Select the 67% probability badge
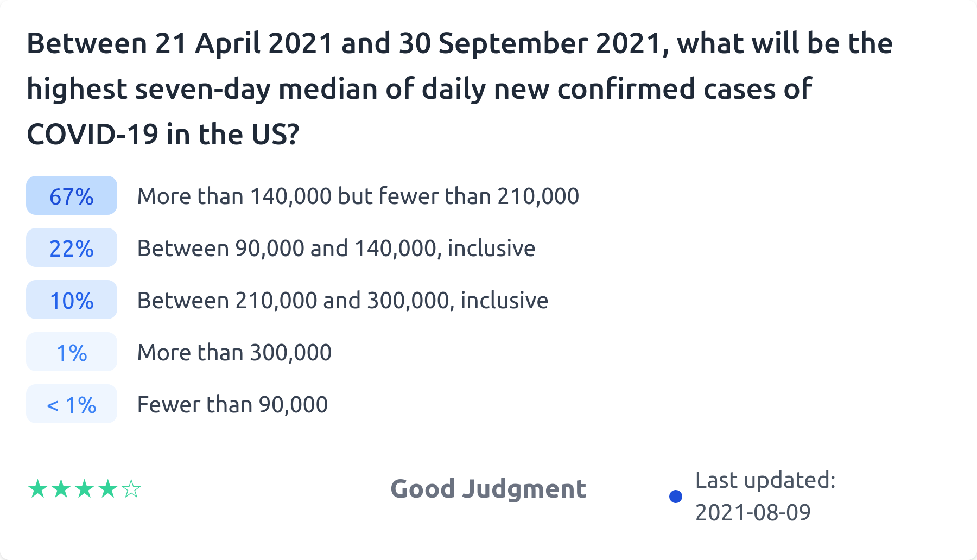This screenshot has height=560, width=977. tap(72, 196)
